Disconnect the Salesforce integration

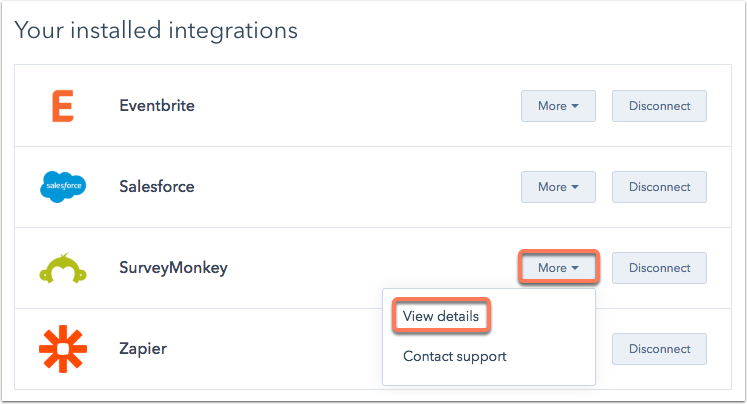659,187
